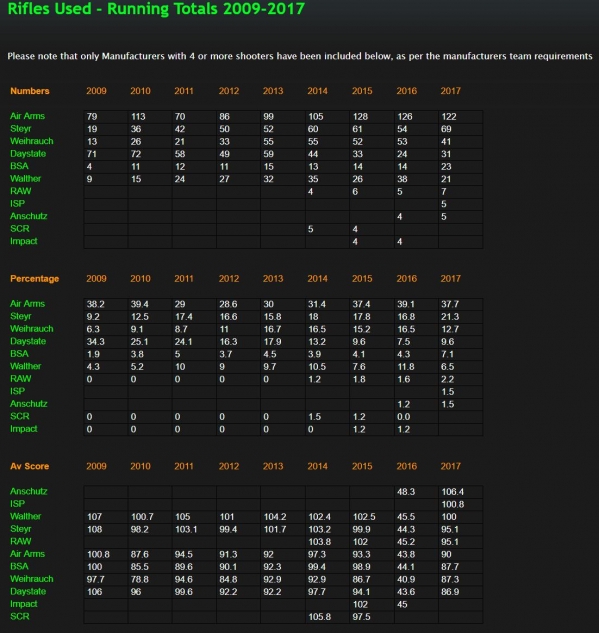Image resolution: width=599 pixels, height=633 pixels.
Task: Select 'Impact' row label in Numbers table
Action: (23, 241)
